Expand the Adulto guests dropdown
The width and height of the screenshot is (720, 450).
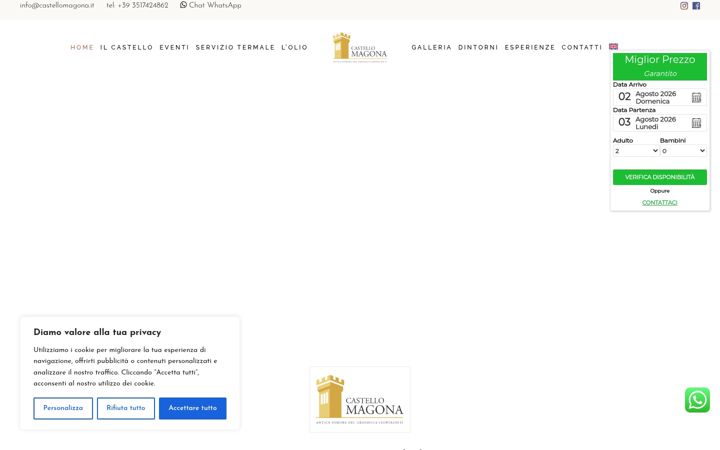click(636, 151)
